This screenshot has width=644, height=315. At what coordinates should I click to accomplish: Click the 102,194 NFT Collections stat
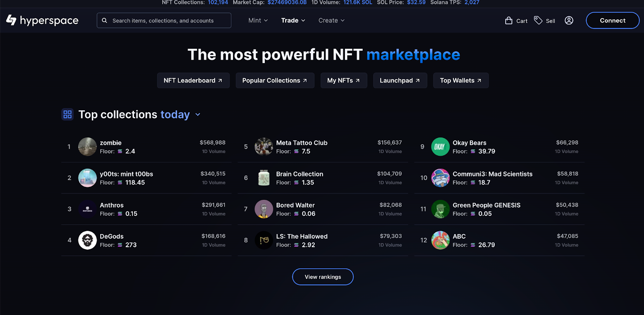coord(218,2)
